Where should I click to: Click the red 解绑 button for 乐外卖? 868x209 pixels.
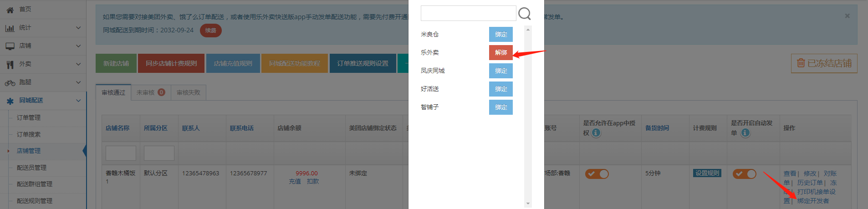coord(500,52)
